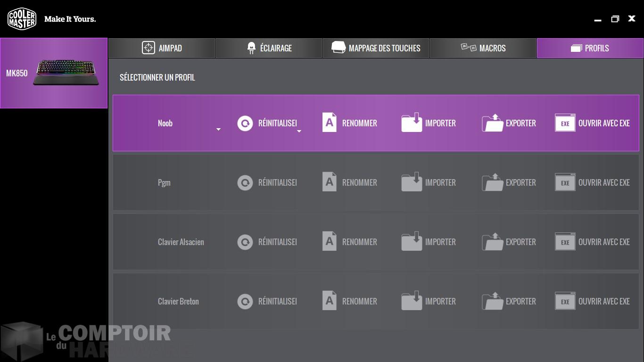Click the AIMPAD crosshair icon
Image resolution: width=644 pixels, height=362 pixels.
point(148,48)
